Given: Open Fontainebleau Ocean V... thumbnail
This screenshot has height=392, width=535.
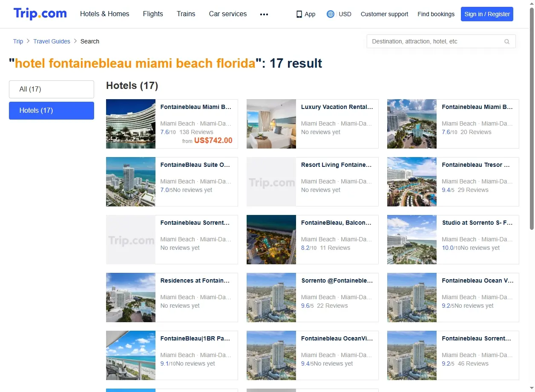Looking at the screenshot, I should click(x=412, y=298).
